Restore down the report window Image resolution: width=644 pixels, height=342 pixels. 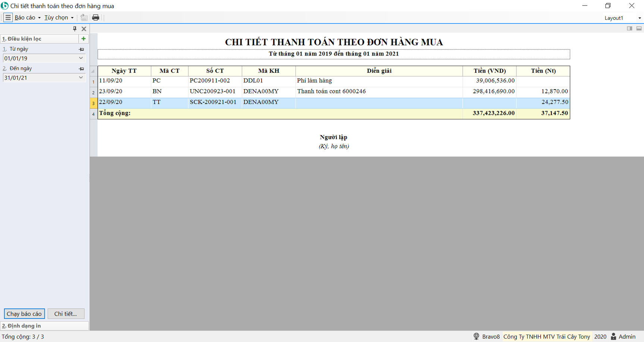click(x=608, y=6)
